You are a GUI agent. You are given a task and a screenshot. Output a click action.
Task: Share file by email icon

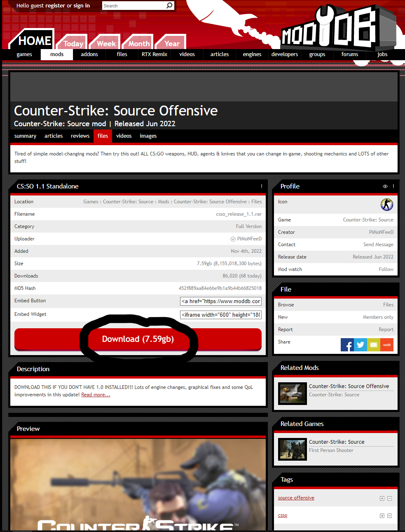[374, 345]
